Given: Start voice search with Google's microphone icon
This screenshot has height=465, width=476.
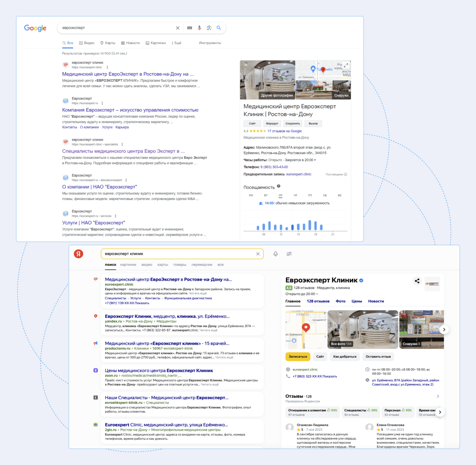Looking at the screenshot, I should click(199, 28).
